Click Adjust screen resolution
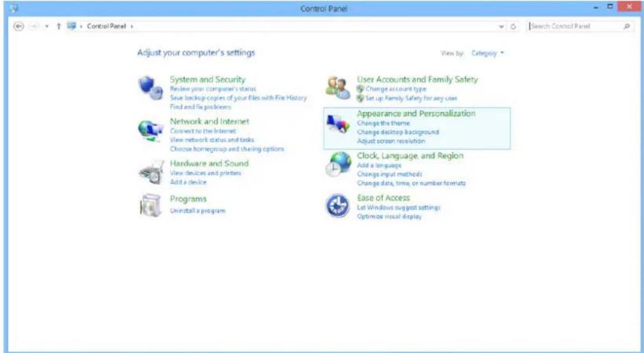The width and height of the screenshot is (644, 353). coord(391,141)
